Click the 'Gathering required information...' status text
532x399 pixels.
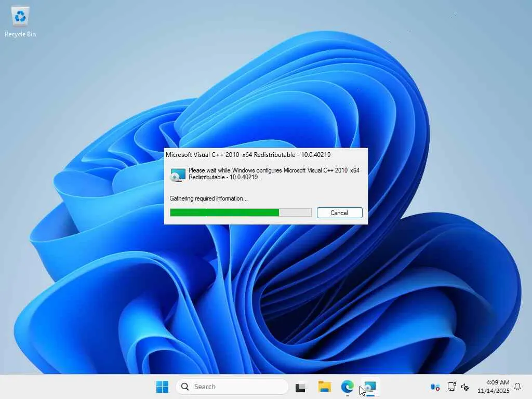point(208,198)
